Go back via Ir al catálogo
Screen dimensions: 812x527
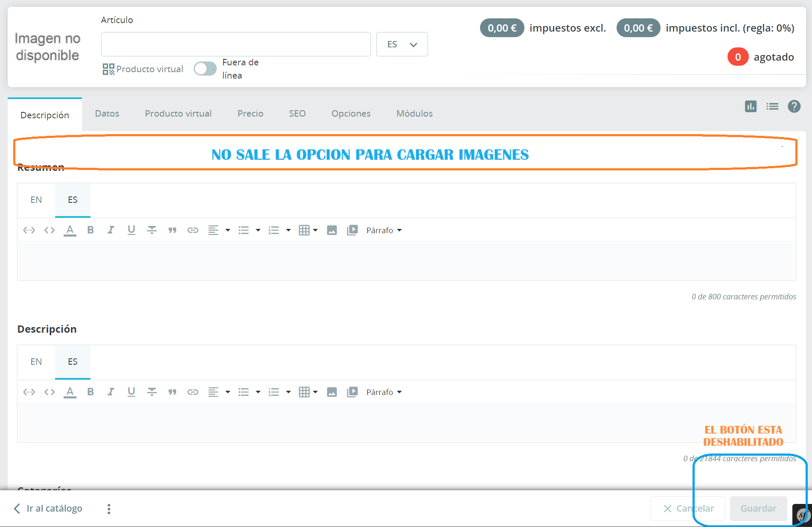tap(48, 509)
